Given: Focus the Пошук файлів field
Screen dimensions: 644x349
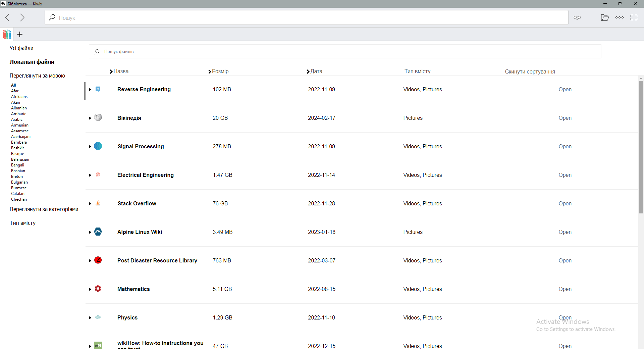Looking at the screenshot, I should click(345, 52).
